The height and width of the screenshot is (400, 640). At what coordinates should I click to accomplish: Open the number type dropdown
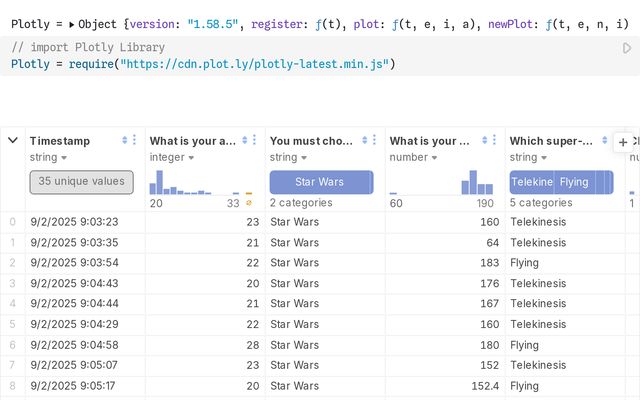435,158
